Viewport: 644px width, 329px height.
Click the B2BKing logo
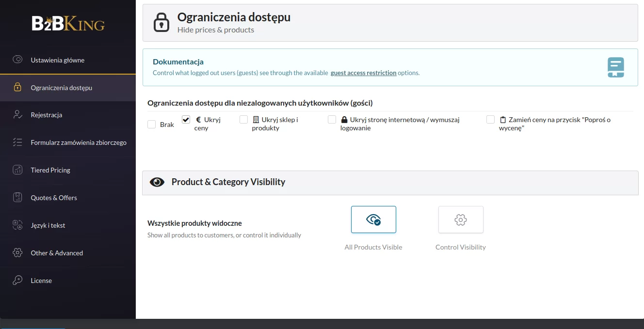[x=68, y=23]
